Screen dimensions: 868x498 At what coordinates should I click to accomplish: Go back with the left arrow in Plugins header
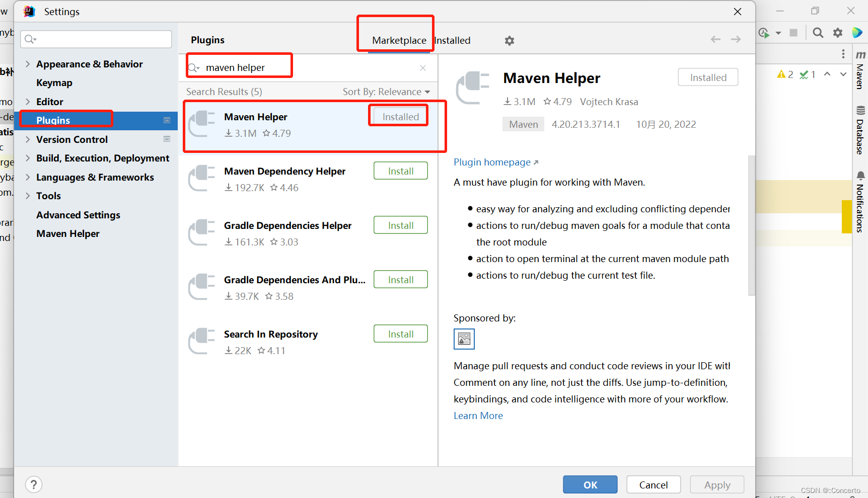[x=715, y=39]
